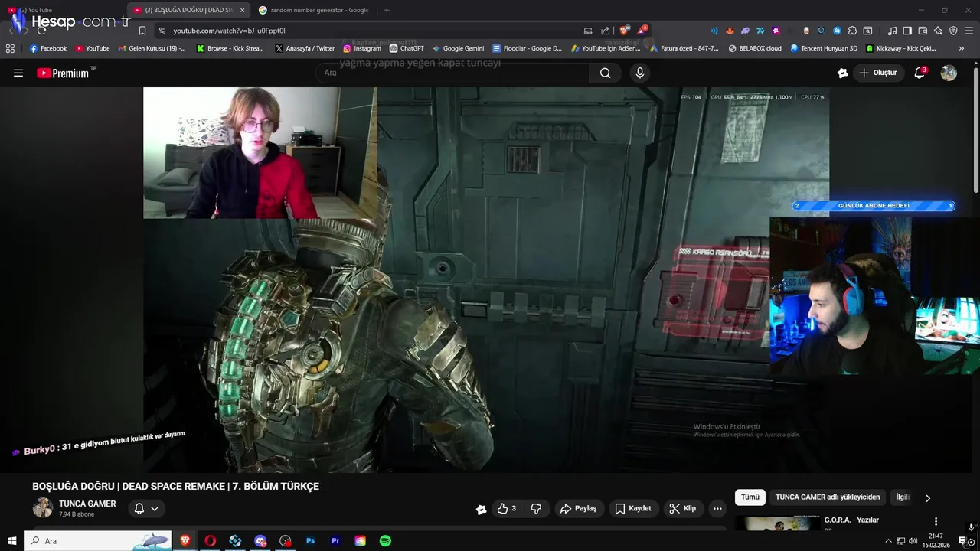This screenshot has height=551, width=980.
Task: Open Google Gemini bookmark
Action: (x=458, y=48)
